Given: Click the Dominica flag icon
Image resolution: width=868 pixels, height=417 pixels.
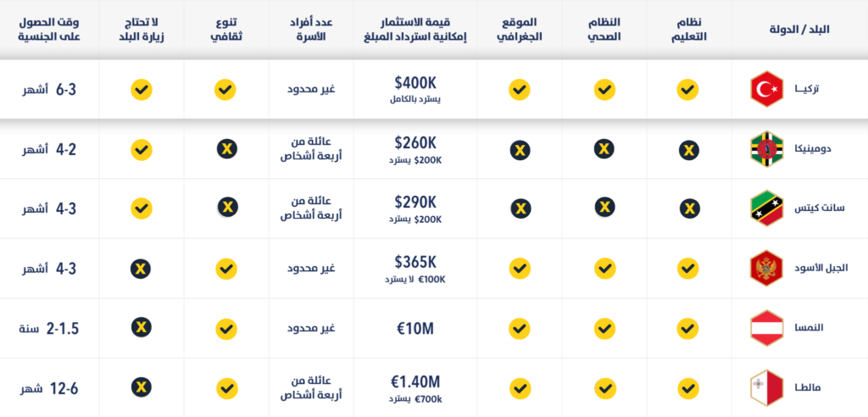Looking at the screenshot, I should tap(766, 149).
